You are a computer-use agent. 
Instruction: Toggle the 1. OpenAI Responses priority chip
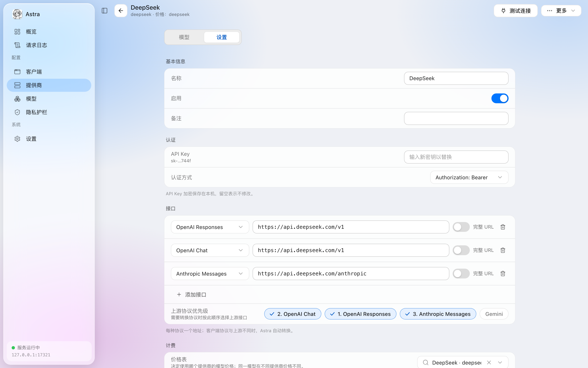point(360,314)
